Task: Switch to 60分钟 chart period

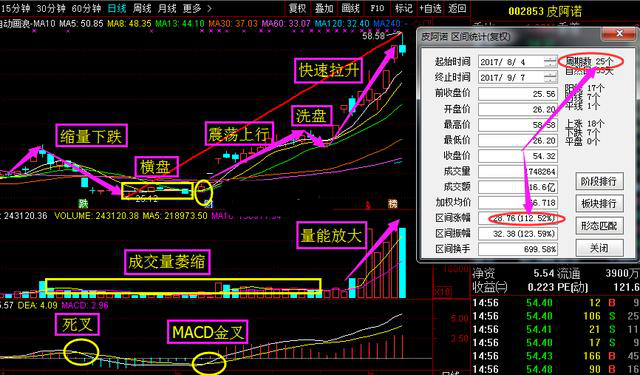Action: coord(86,8)
